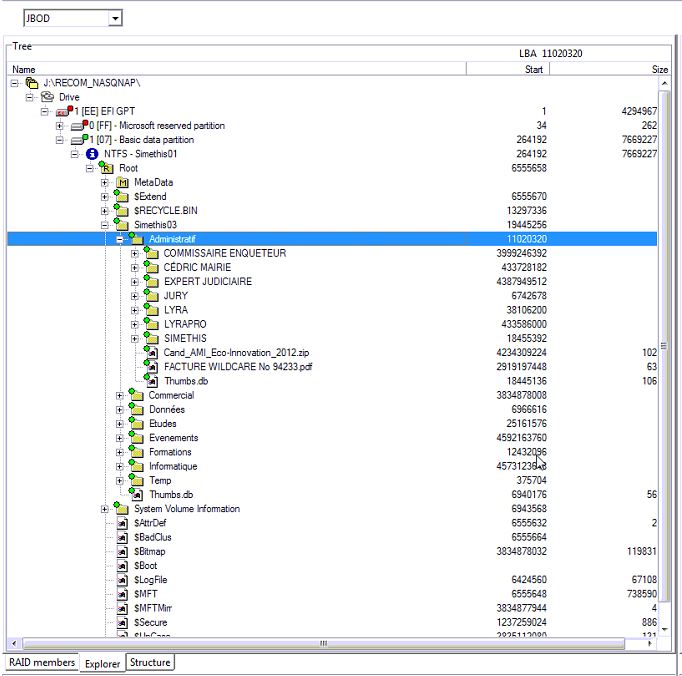Click the FACTURE WILDCARE pdf file icon
Viewport: 682px width, 676px height.
coord(151,366)
